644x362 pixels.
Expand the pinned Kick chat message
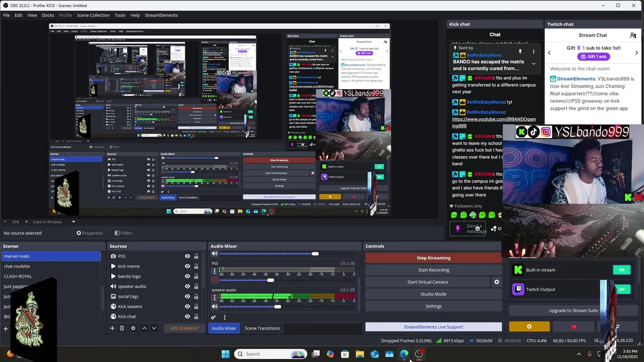click(533, 64)
